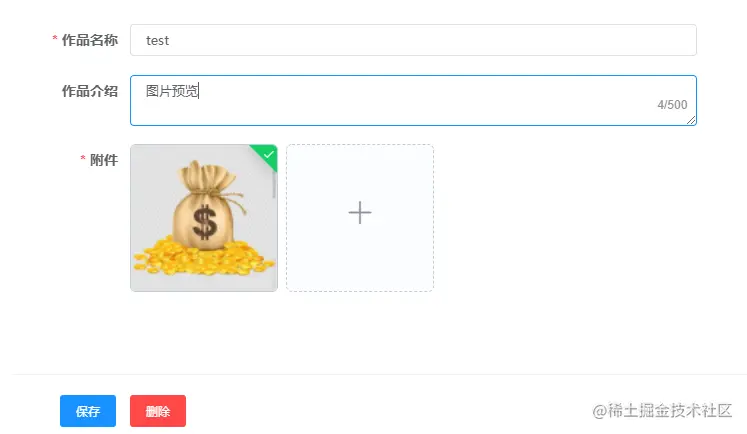Click the 附件 field label
Viewport: 747px width, 434px height.
coord(104,160)
